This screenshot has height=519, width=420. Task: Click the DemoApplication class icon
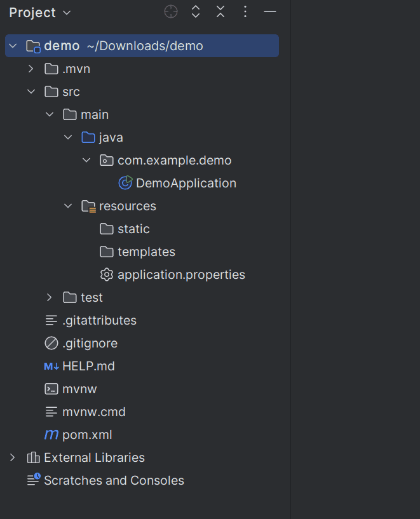[125, 183]
